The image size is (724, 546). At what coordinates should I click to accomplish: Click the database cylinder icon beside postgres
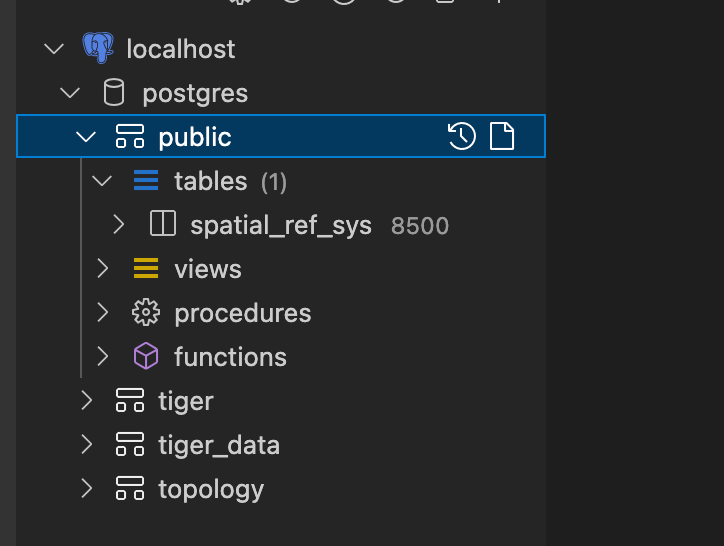pyautogui.click(x=114, y=93)
